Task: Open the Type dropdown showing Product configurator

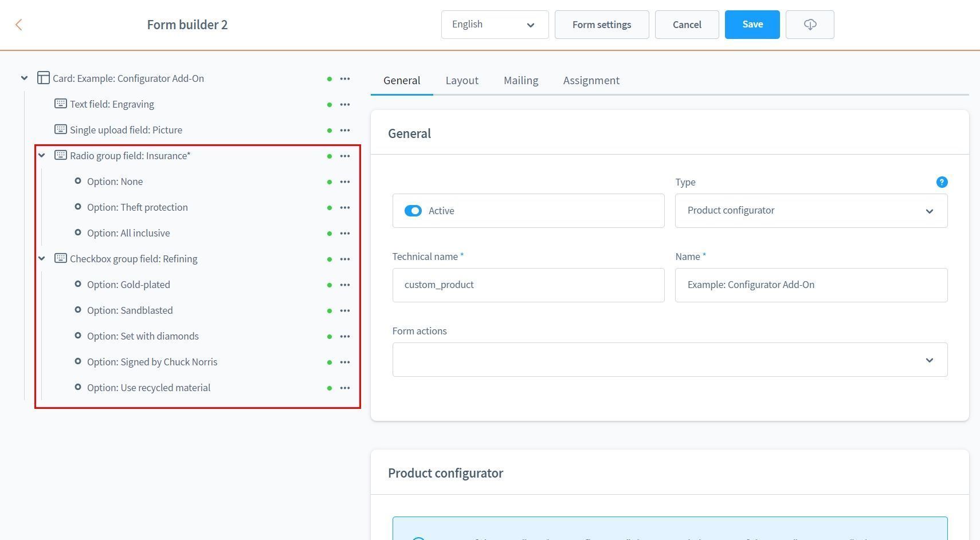Action: click(x=810, y=211)
